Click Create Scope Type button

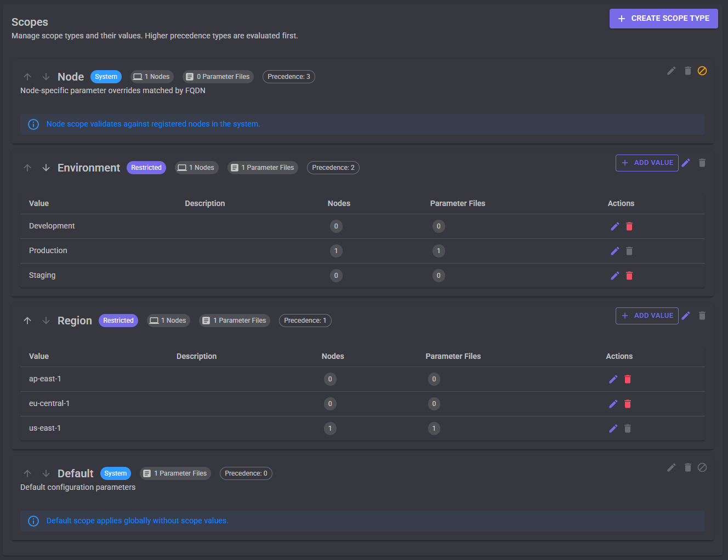663,19
